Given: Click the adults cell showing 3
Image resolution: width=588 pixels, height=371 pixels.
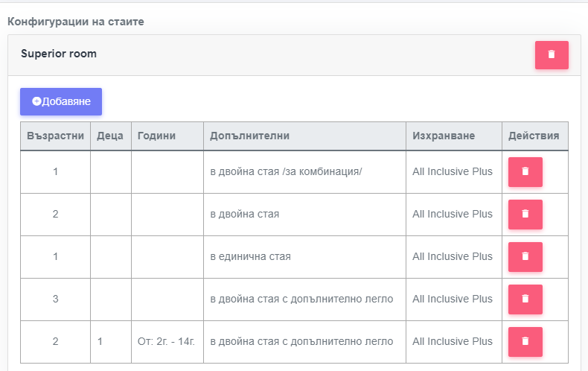Looking at the screenshot, I should coord(55,299).
